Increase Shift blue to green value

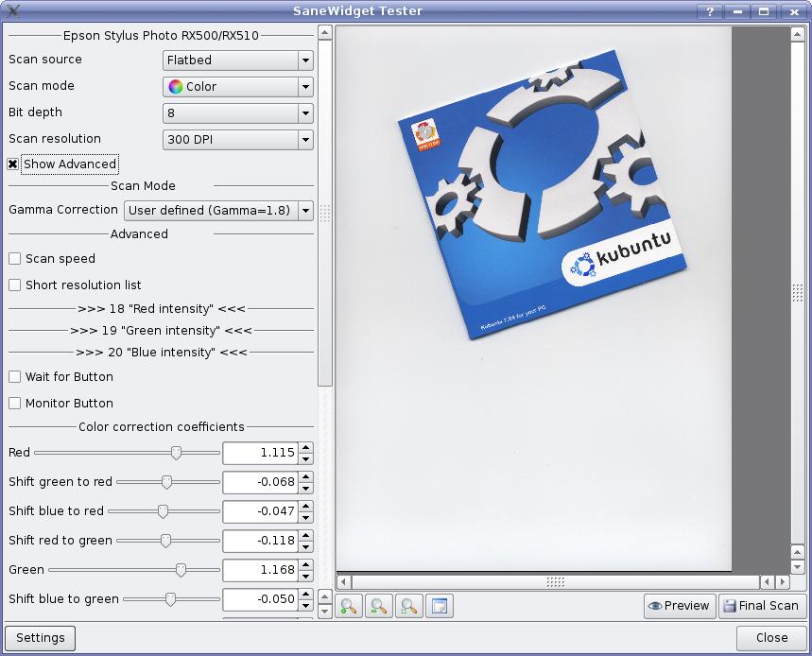306,594
